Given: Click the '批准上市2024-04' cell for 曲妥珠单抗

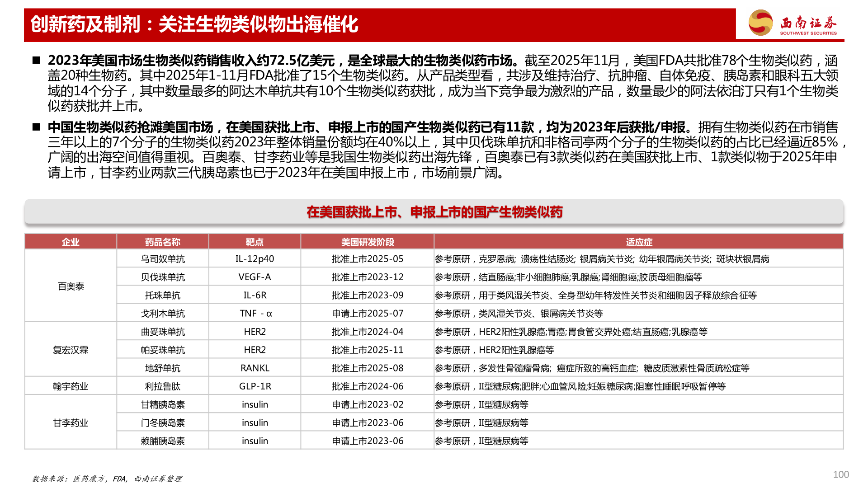Looking at the screenshot, I should click(367, 331).
